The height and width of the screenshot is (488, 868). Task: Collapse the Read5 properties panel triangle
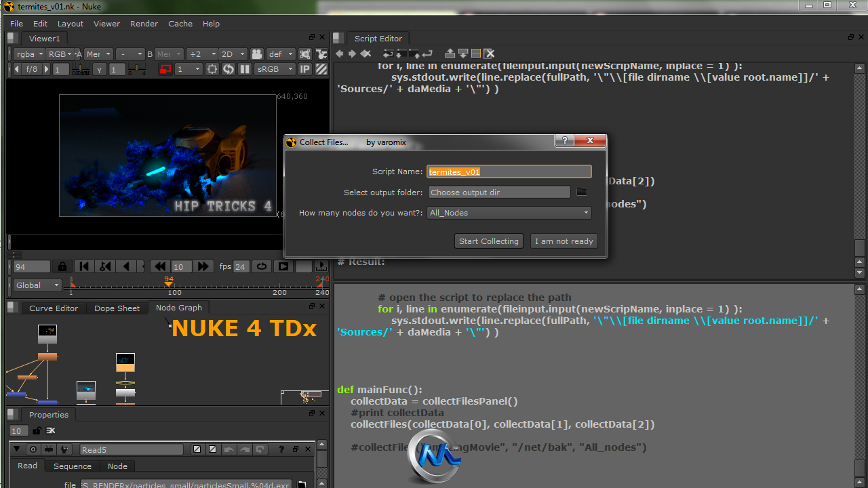click(x=17, y=449)
